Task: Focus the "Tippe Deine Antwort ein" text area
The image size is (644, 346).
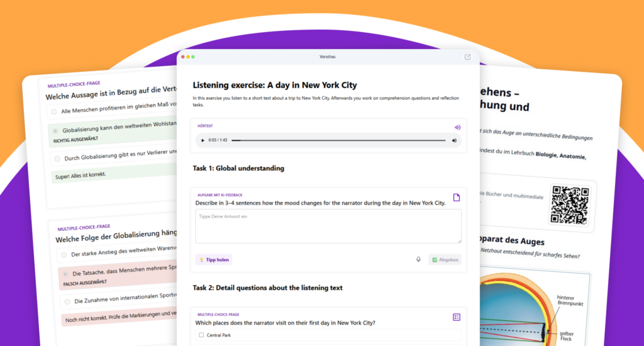Action: pos(328,226)
